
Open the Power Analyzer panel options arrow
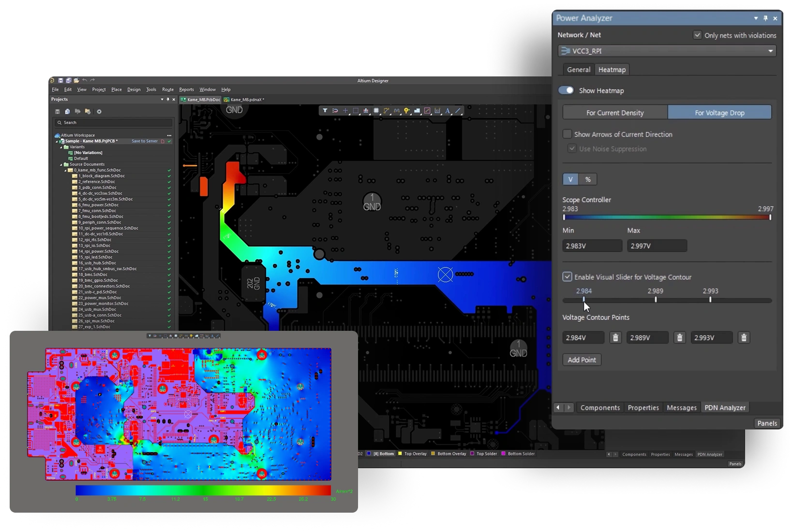pos(756,18)
